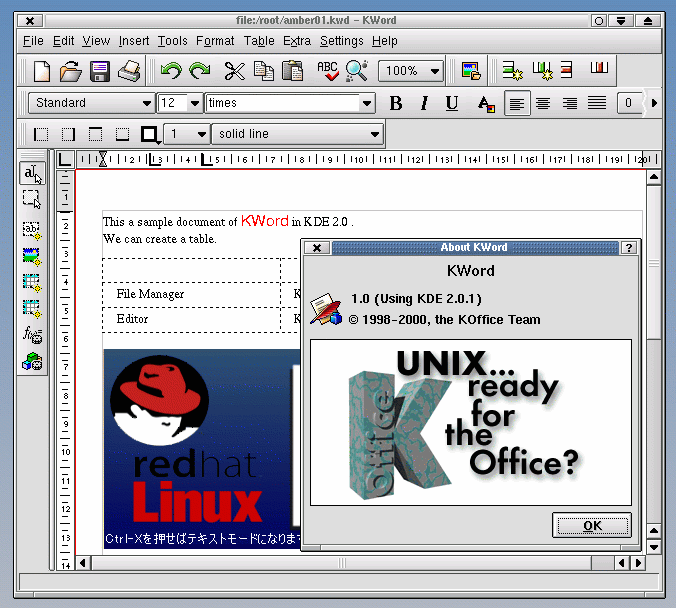676x608 pixels.
Task: Create a new document with toolbar icon
Action: pos(42,71)
